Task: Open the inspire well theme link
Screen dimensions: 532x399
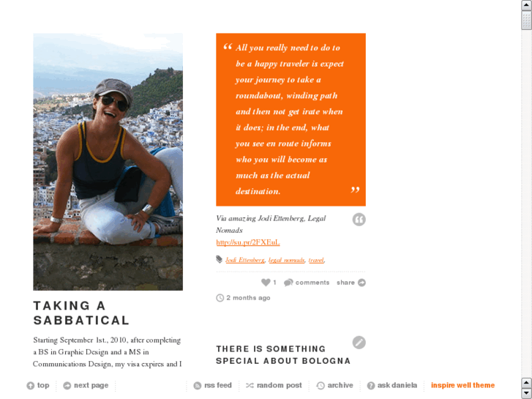Action: pyautogui.click(x=462, y=385)
